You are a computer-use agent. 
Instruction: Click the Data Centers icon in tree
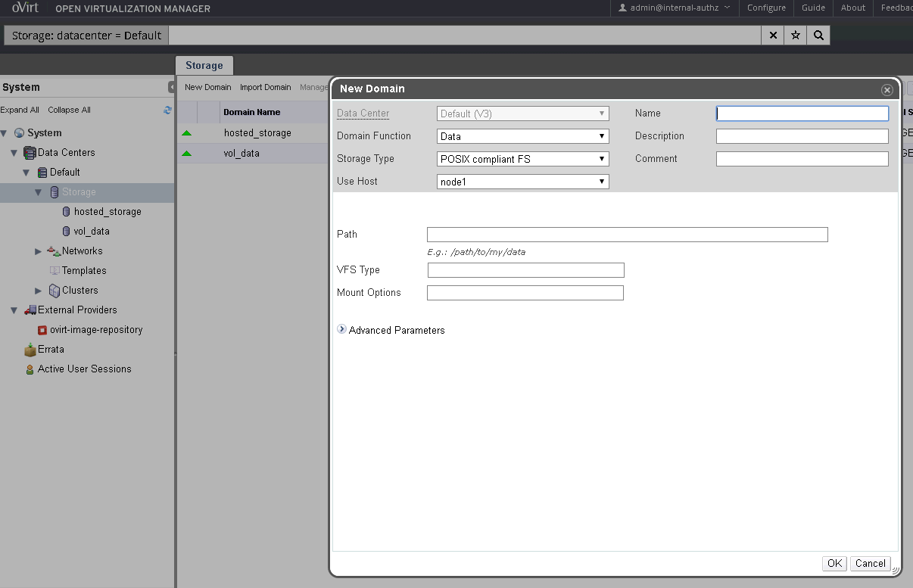pyautogui.click(x=30, y=153)
